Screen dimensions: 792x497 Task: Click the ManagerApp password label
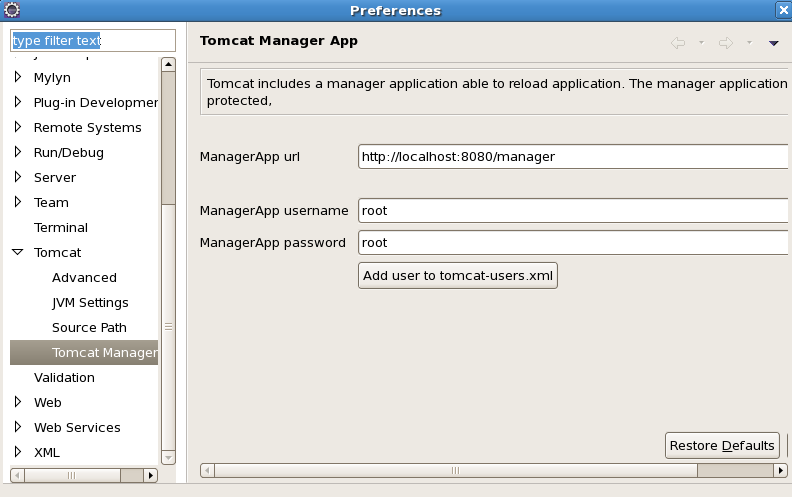(273, 243)
